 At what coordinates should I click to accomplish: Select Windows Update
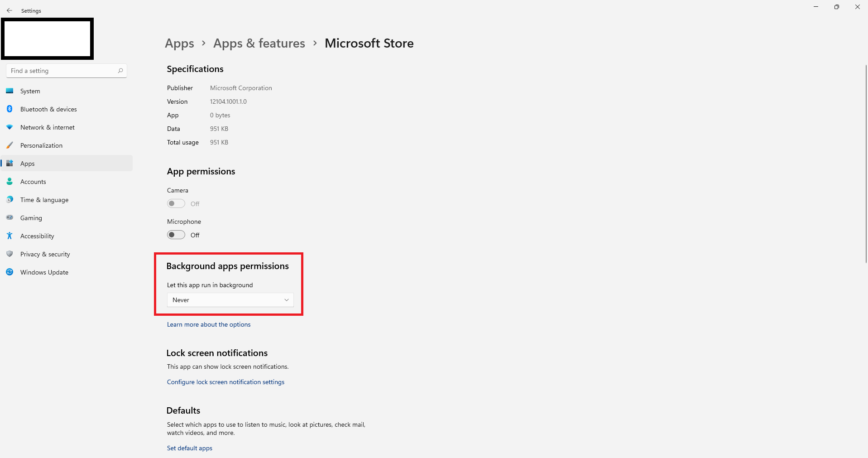[x=67, y=272]
